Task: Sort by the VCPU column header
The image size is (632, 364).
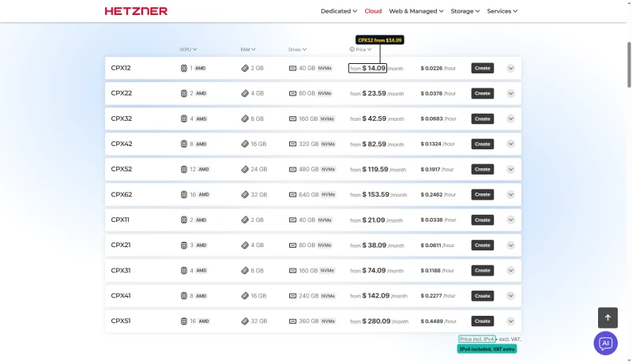Action: click(188, 50)
